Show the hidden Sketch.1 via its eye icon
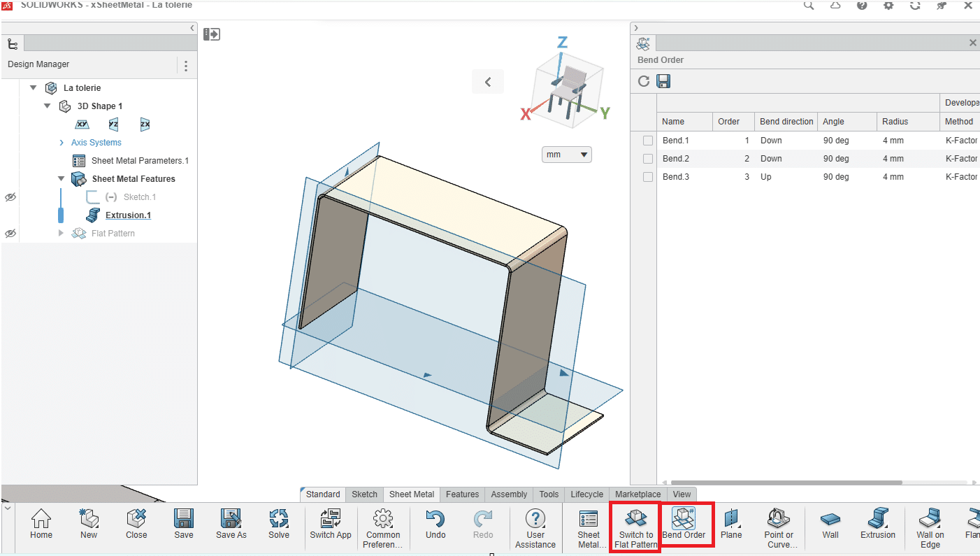Image resolution: width=980 pixels, height=556 pixels. click(x=10, y=197)
